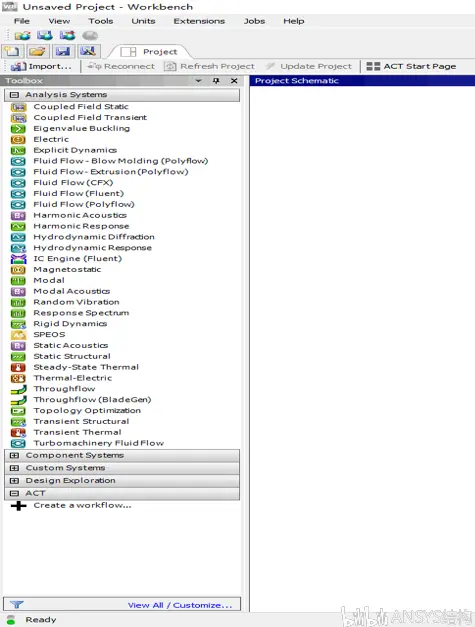Screen dimensions: 475x627
Task: Select Fluid Flow (Polyflow) text
Action: point(84,205)
